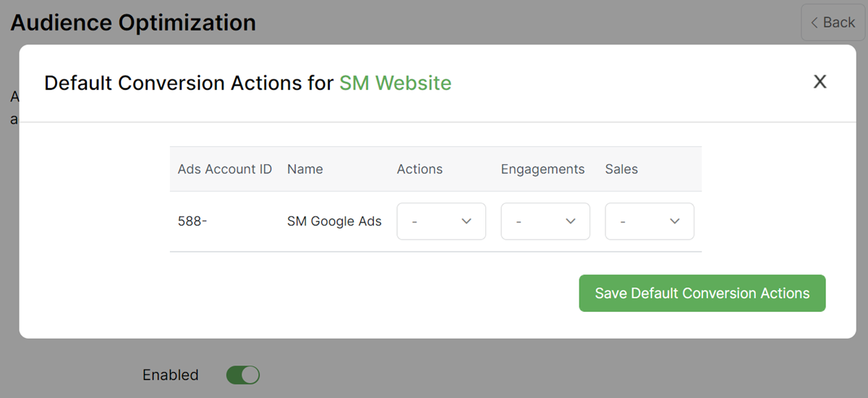Open the Actions conversion dropdown
868x398 pixels.
(x=441, y=221)
